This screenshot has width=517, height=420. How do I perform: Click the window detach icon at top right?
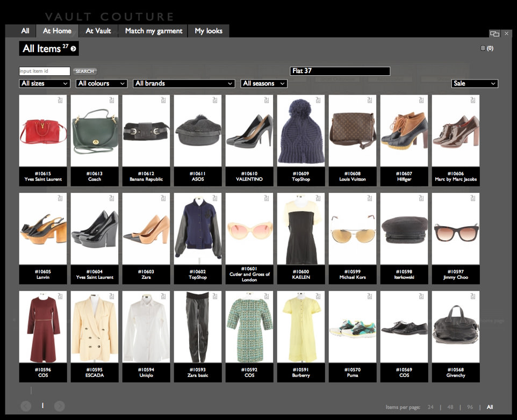[x=494, y=33]
